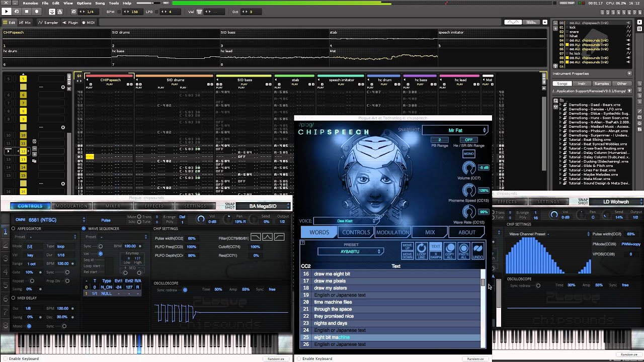Toggle the LPB checkbox in Renoise transport
Screen dimensions: 644x362
coord(157,12)
